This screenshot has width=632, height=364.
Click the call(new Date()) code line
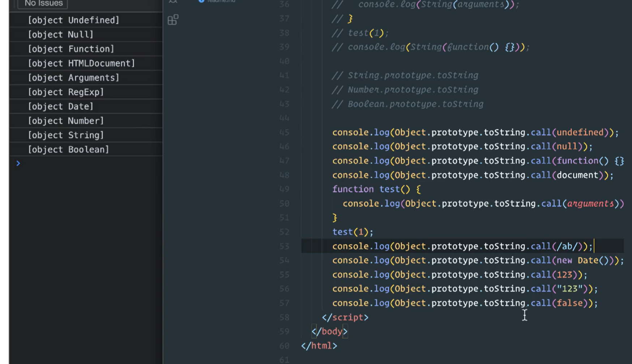[x=478, y=260]
